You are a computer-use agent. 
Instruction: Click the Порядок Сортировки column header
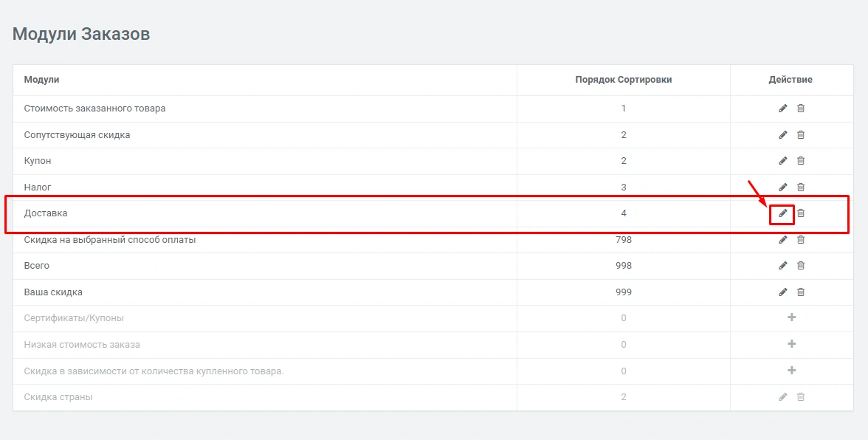pos(623,80)
